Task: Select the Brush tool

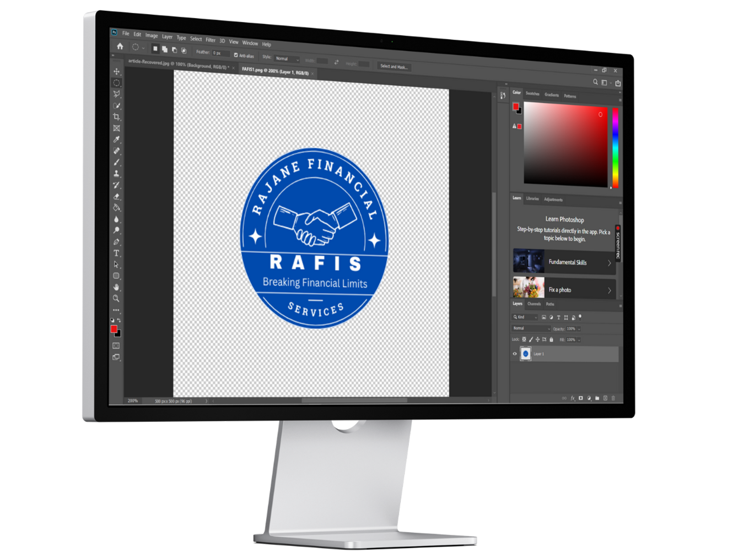Action: 116,162
